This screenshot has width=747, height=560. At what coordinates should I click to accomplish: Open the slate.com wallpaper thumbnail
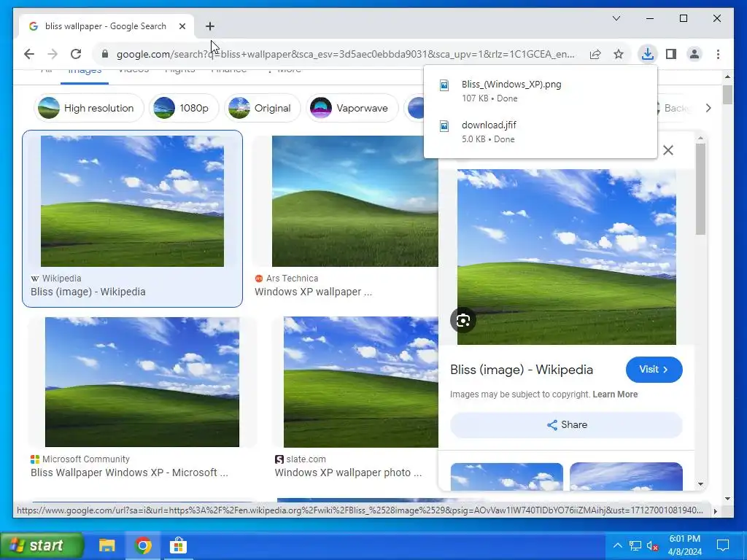360,382
